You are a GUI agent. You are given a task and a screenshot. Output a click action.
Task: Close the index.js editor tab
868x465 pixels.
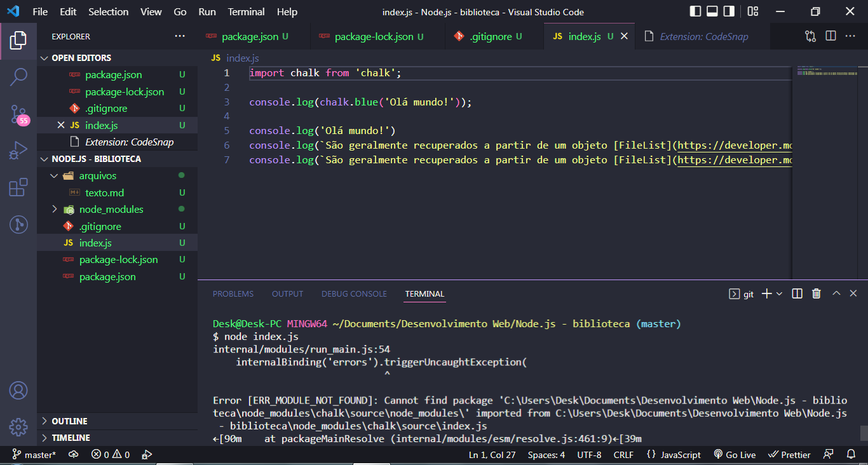point(624,36)
